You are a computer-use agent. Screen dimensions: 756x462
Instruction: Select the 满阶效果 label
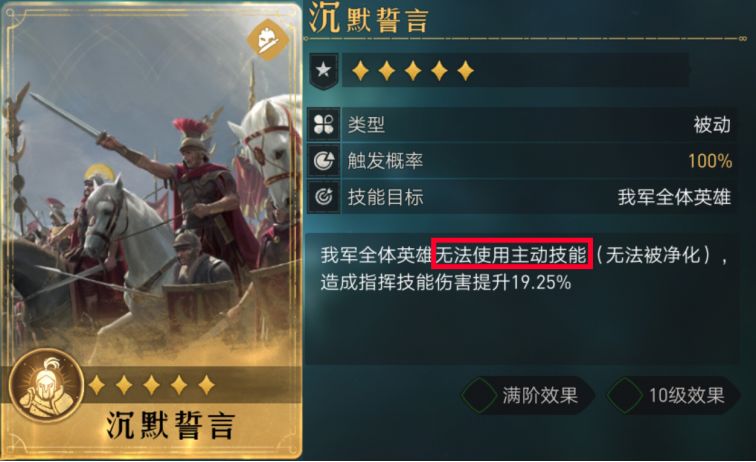pyautogui.click(x=540, y=395)
